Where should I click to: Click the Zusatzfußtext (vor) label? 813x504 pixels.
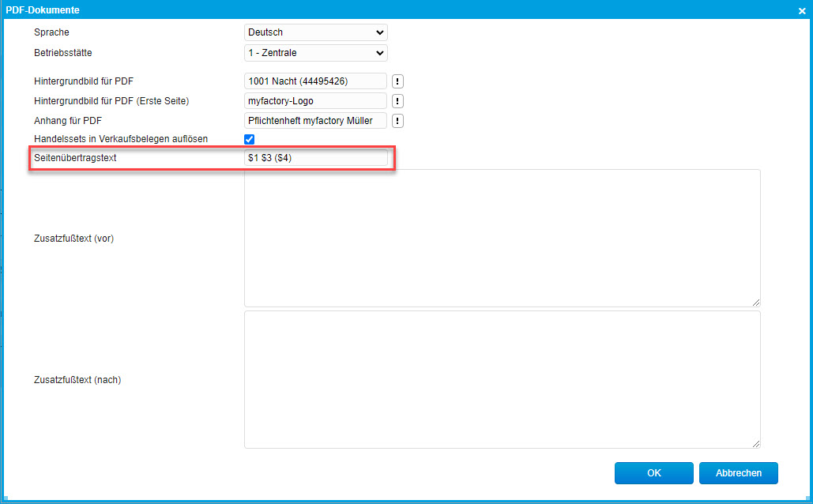click(x=73, y=239)
